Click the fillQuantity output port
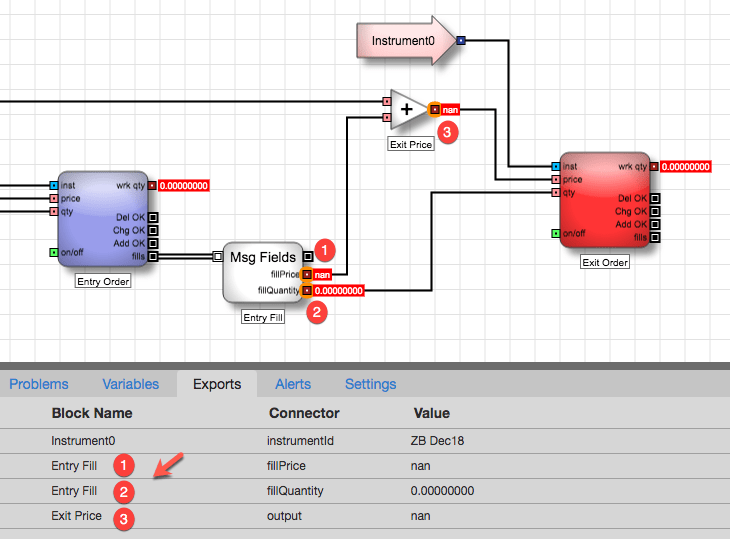This screenshot has width=730, height=543. (x=307, y=291)
